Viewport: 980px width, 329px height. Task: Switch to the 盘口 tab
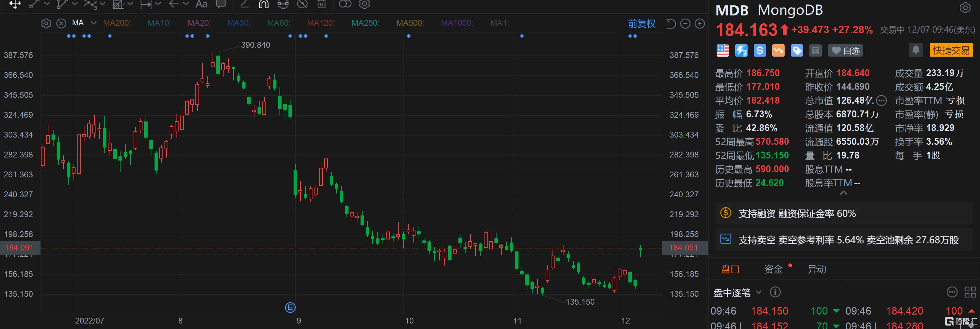[x=730, y=269]
